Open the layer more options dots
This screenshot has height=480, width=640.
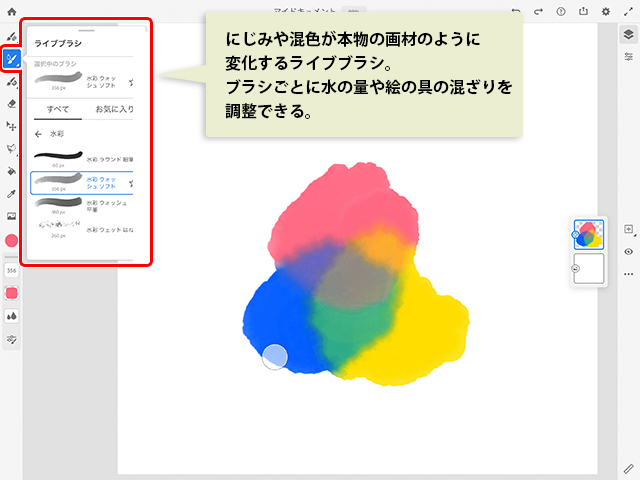click(x=629, y=274)
